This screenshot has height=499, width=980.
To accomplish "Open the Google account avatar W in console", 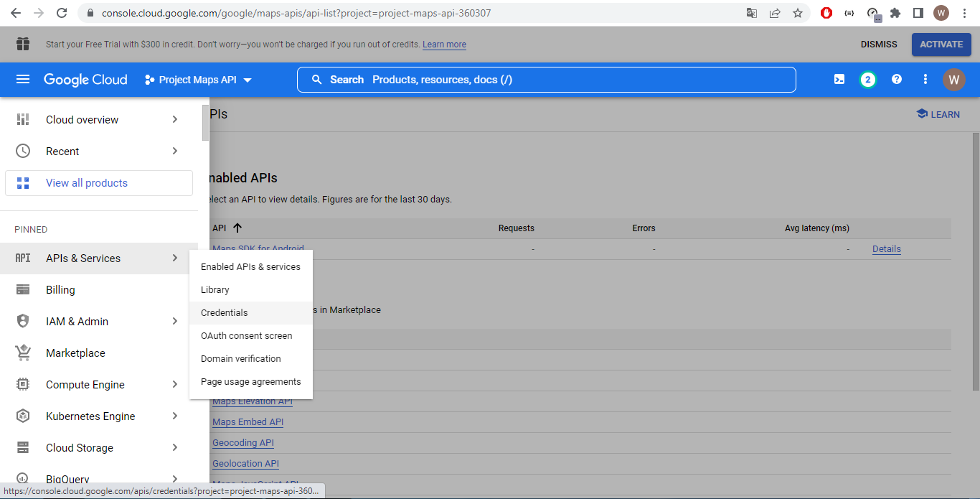I will pos(954,80).
